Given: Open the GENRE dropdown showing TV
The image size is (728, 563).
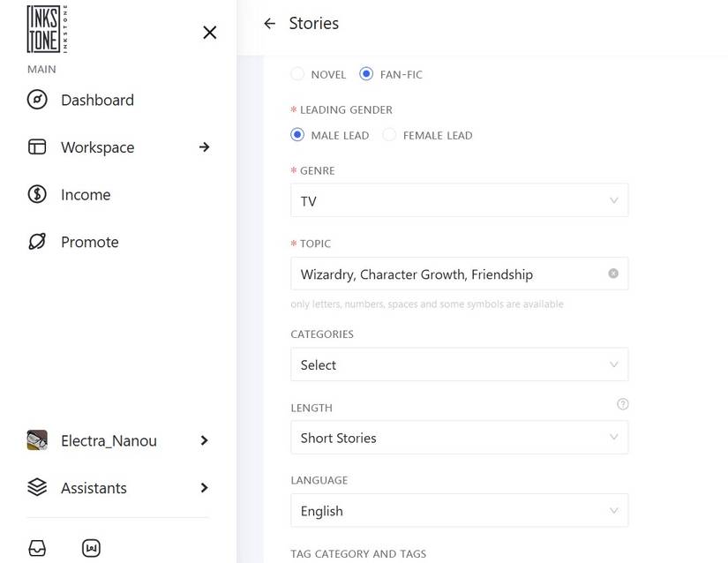Looking at the screenshot, I should (459, 200).
